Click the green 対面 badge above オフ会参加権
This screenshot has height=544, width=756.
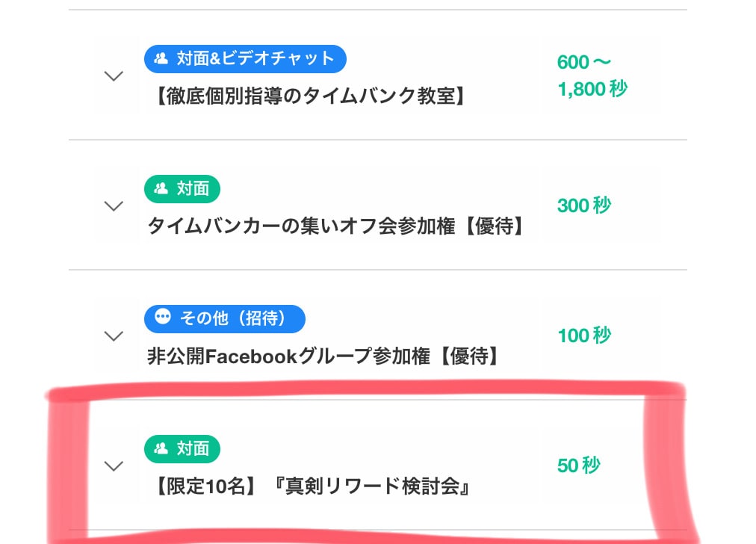click(x=182, y=188)
